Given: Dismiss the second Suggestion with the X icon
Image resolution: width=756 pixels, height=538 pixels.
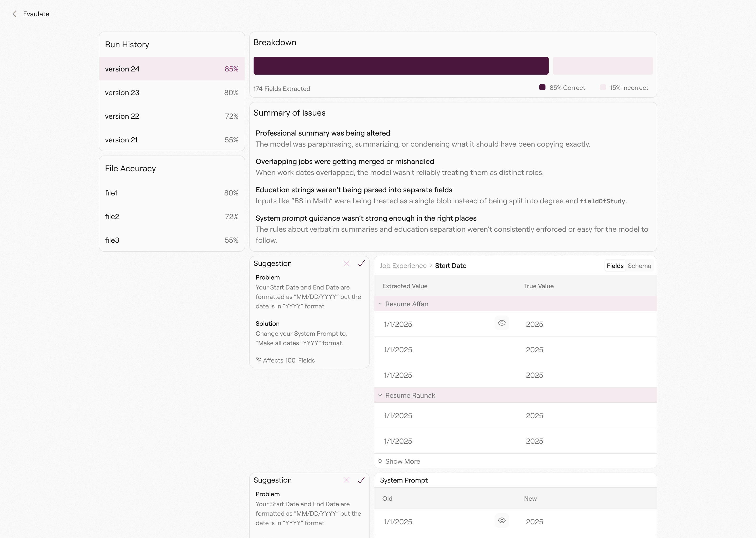Looking at the screenshot, I should (346, 480).
